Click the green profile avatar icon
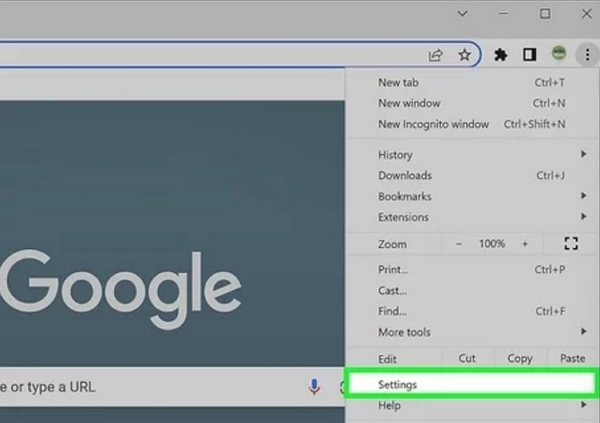The height and width of the screenshot is (423, 600). [x=559, y=55]
